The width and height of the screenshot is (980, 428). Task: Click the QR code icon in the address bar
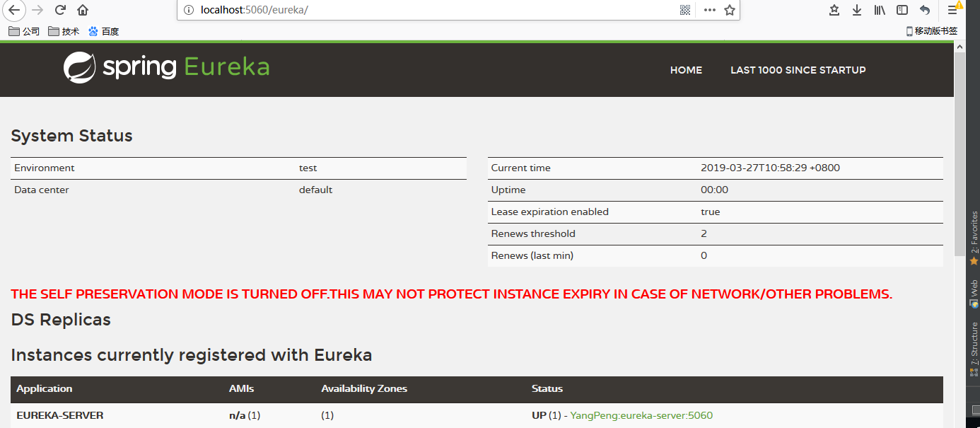[684, 10]
